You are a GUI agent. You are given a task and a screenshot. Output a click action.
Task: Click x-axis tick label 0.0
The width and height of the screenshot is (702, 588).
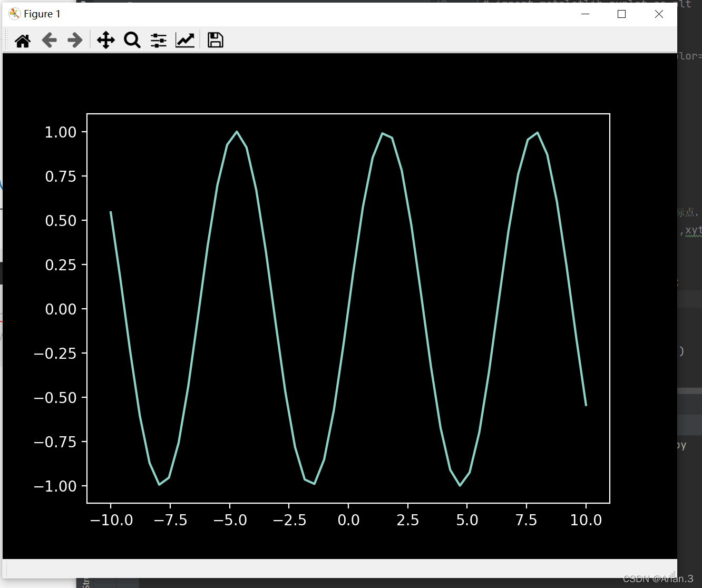348,521
